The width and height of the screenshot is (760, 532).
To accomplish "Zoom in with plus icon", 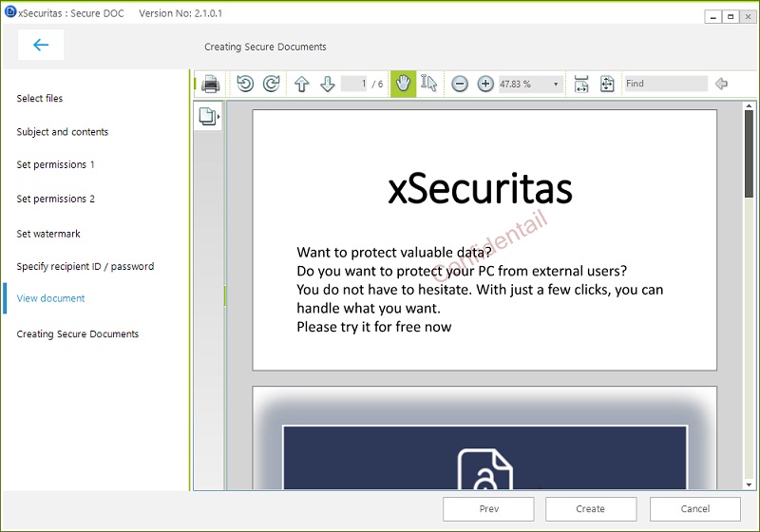I will point(485,84).
